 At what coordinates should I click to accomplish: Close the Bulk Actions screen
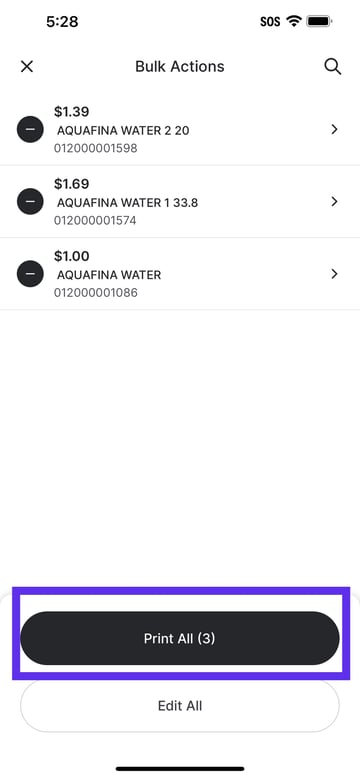click(x=26, y=66)
